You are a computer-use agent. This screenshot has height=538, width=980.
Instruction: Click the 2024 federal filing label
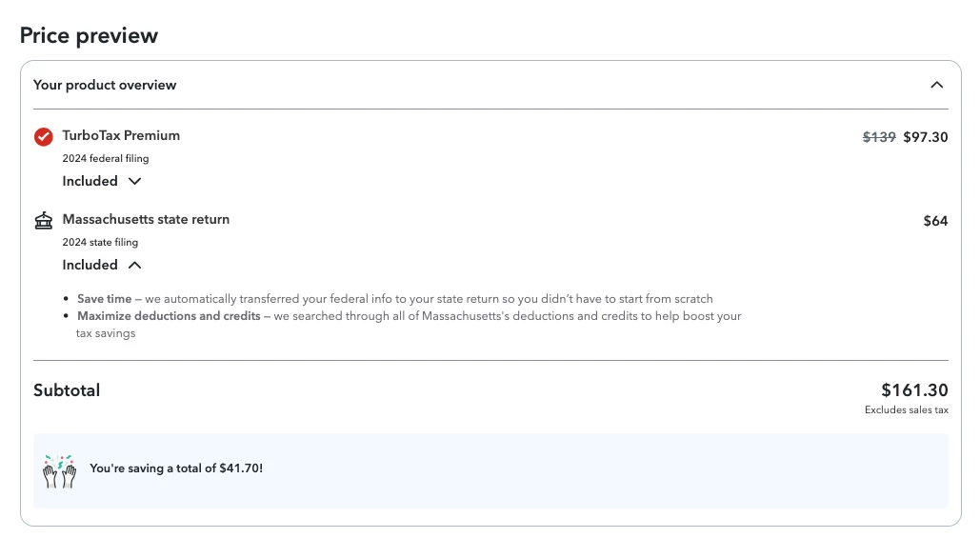click(106, 159)
